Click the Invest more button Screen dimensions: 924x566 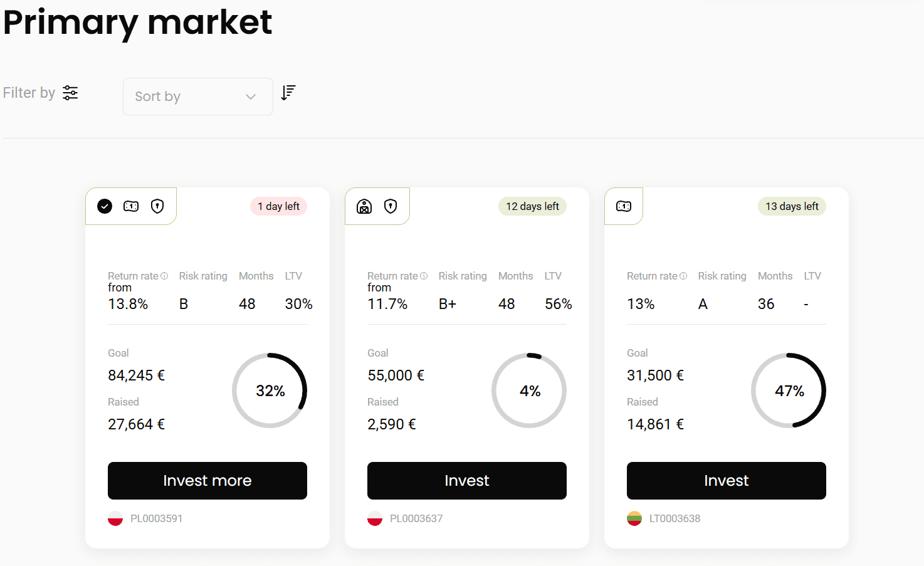[207, 481]
